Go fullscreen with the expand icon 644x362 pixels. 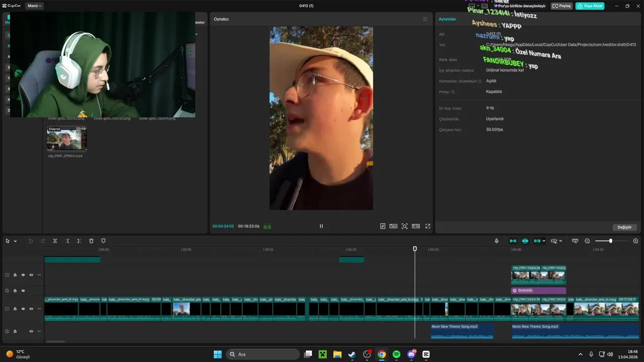tap(428, 226)
